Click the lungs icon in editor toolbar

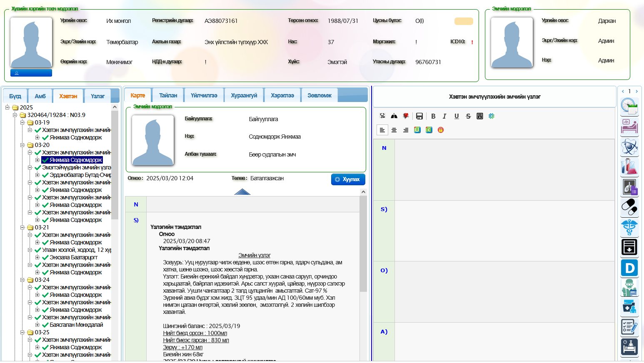point(394,116)
